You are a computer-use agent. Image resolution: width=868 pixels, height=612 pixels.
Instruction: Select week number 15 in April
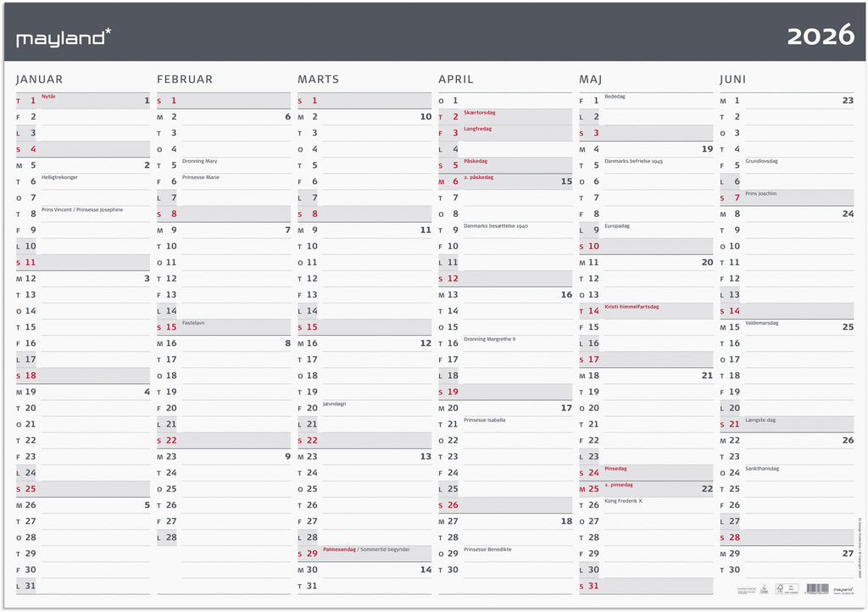(x=566, y=181)
